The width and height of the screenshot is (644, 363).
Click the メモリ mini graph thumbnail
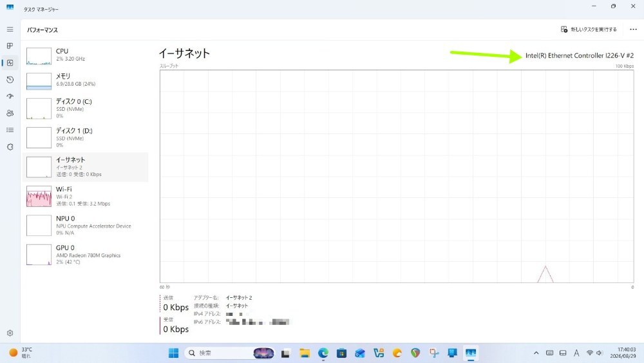click(39, 81)
